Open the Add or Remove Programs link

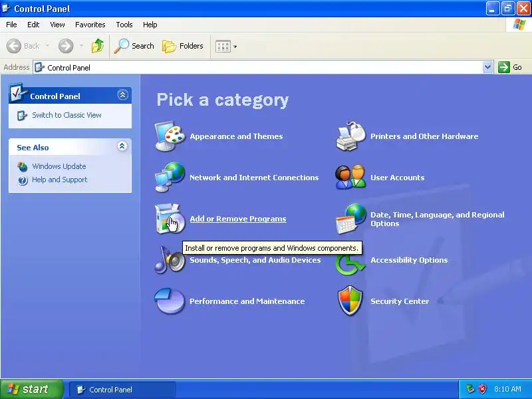(238, 219)
